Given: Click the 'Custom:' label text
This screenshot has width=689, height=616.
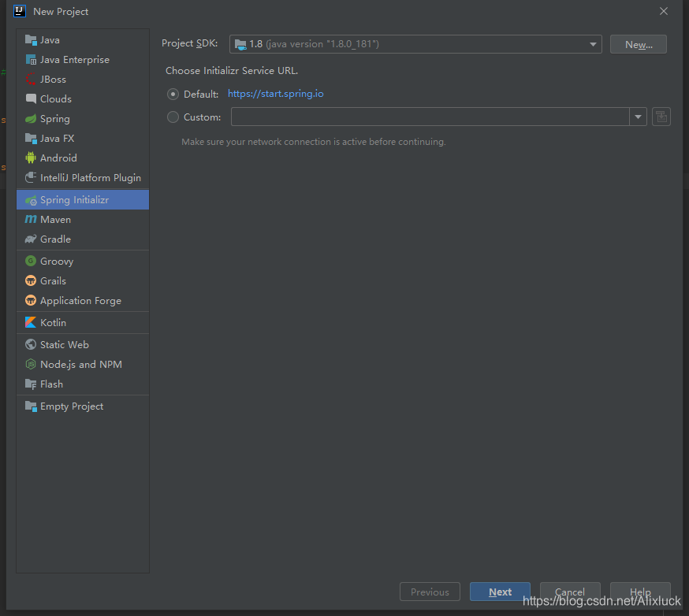Looking at the screenshot, I should tap(202, 117).
